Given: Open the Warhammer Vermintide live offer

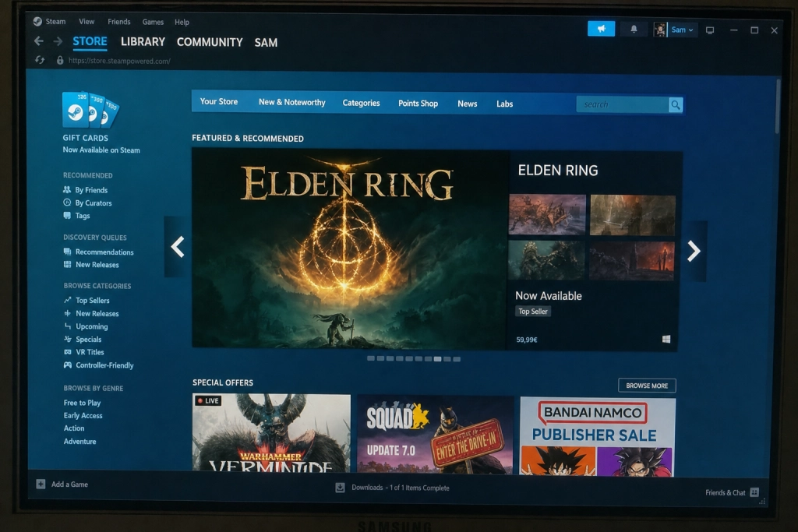Looking at the screenshot, I should click(271, 433).
